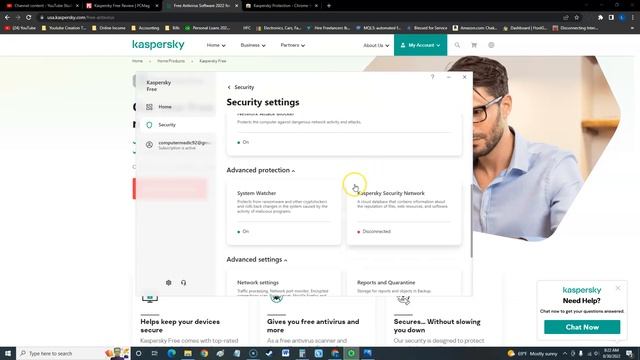
Task: Open File Explorer from taskbar
Action: click(188, 353)
